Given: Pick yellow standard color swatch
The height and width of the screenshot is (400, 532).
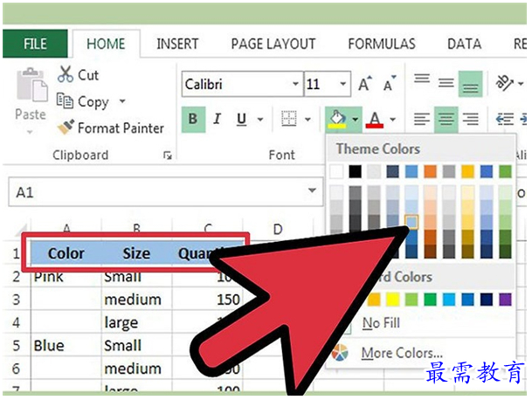Looking at the screenshot, I should pyautogui.click(x=392, y=300).
